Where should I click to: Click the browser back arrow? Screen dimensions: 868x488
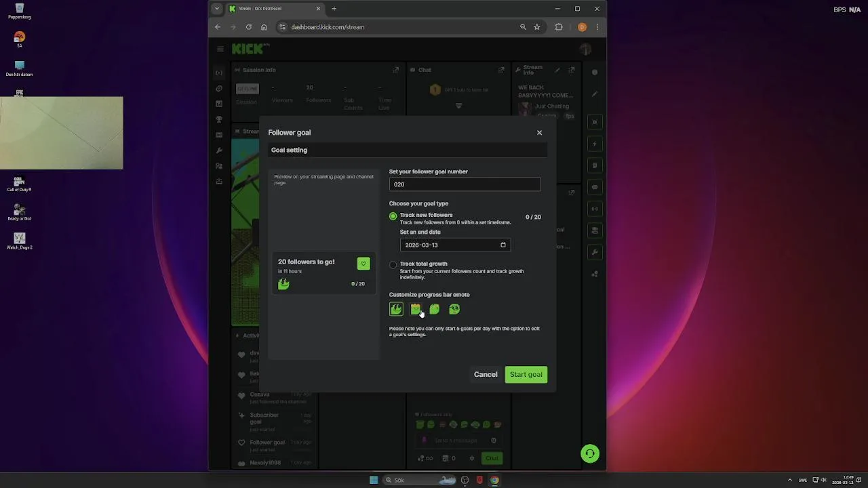tap(218, 27)
